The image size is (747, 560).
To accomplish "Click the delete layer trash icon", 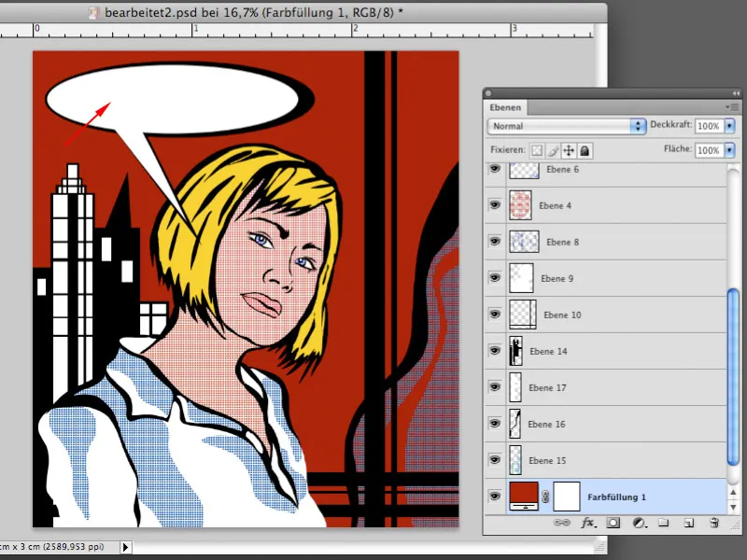I will 714,524.
